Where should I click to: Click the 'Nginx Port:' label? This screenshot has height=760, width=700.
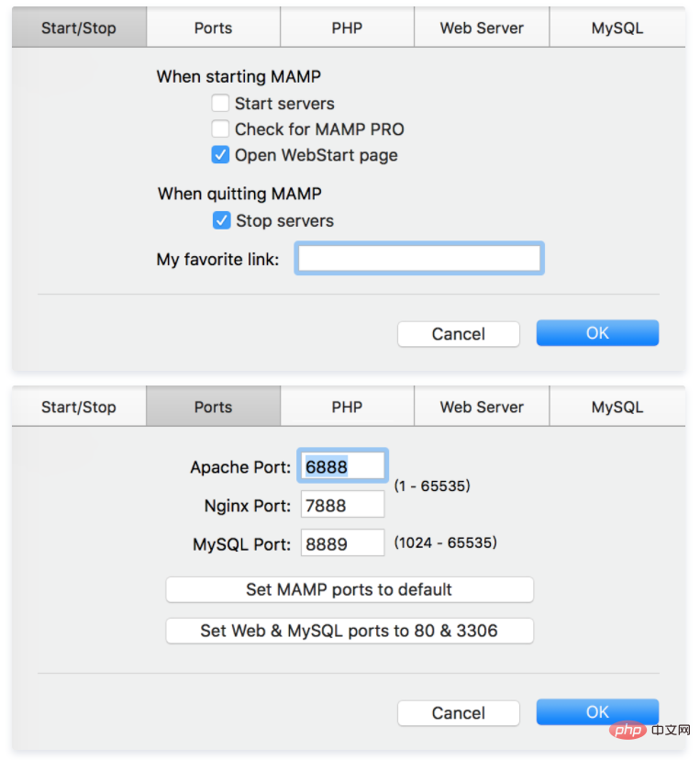248,506
